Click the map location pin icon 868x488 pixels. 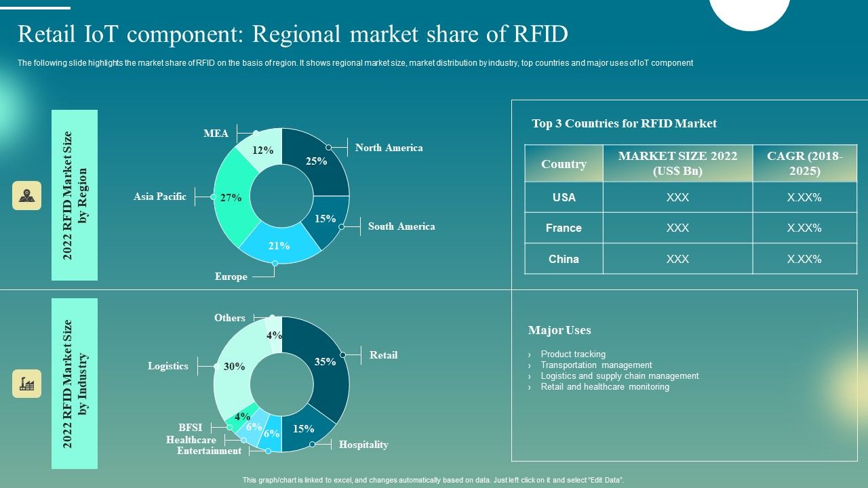pyautogui.click(x=27, y=195)
